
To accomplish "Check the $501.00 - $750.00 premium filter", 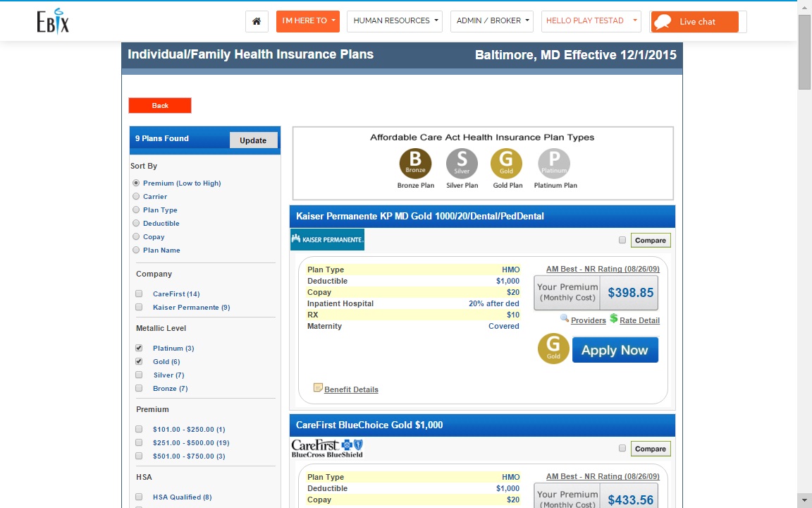I will pos(139,456).
